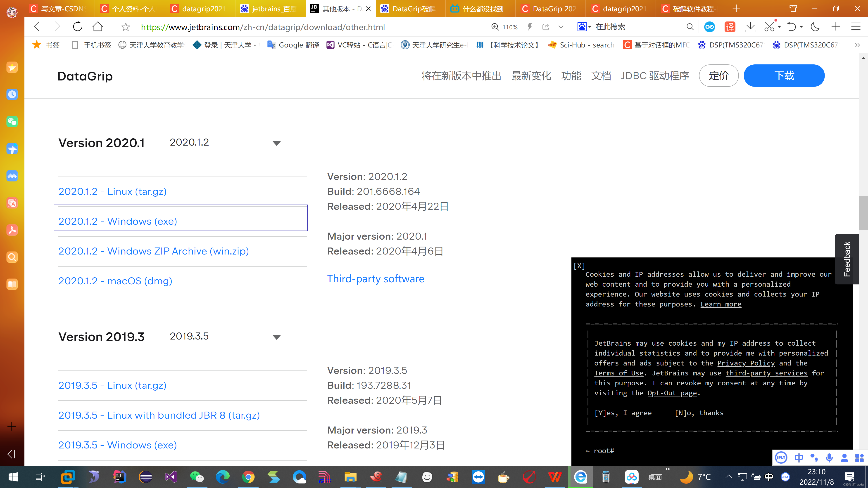Click the URL address bar

tap(263, 27)
